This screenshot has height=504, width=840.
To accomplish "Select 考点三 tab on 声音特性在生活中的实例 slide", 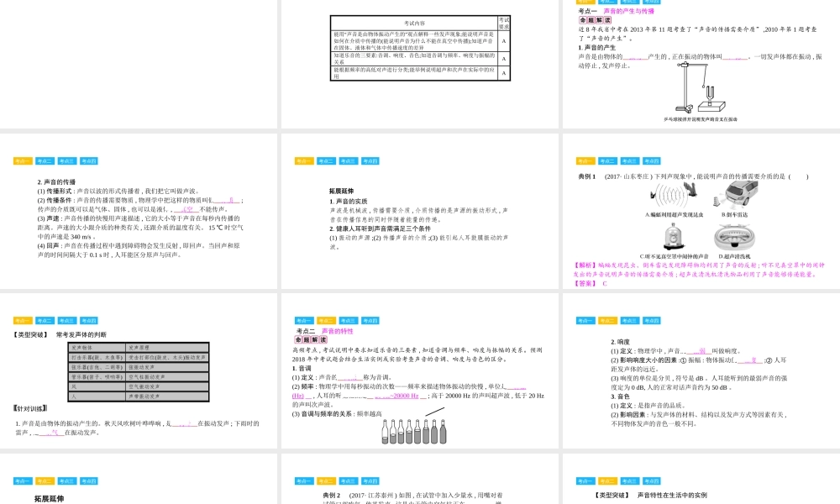I will click(x=629, y=481).
